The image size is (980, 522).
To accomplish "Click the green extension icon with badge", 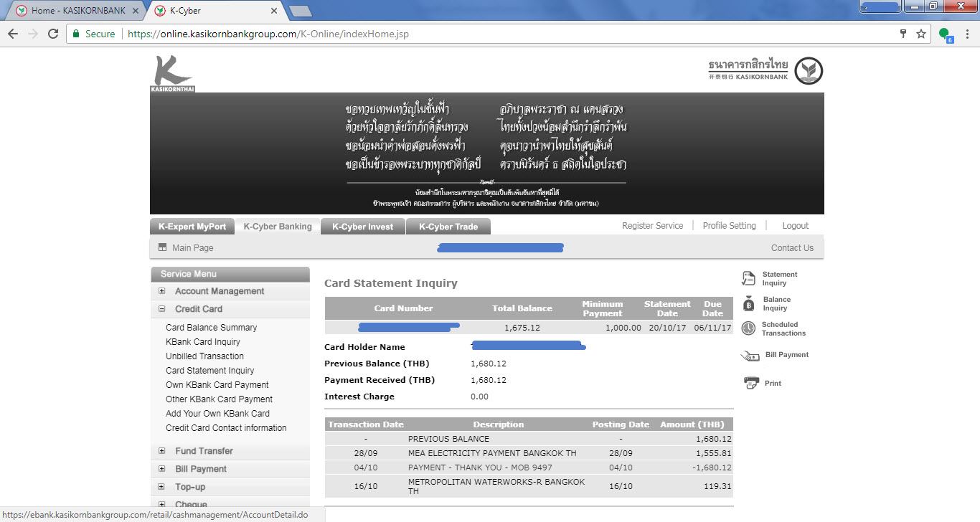I will pyautogui.click(x=946, y=34).
